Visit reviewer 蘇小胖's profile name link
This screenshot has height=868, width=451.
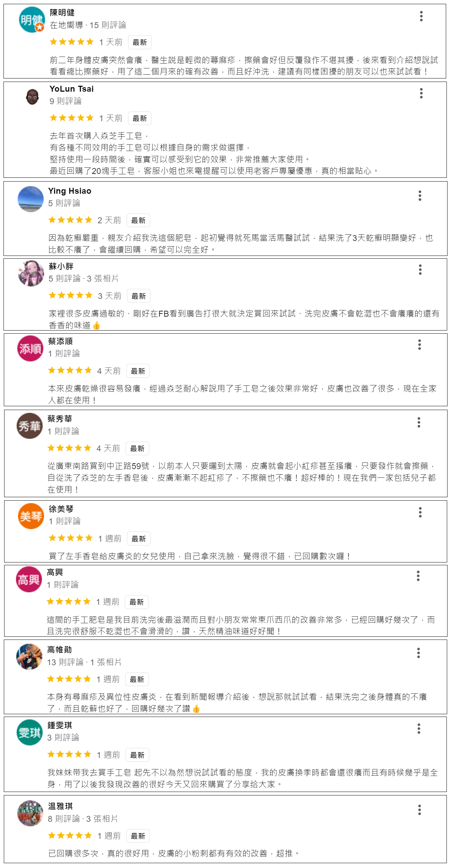(61, 266)
